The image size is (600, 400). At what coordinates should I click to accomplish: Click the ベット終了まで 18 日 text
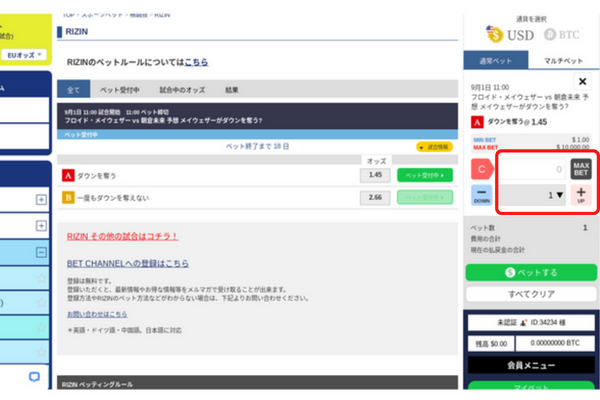pos(257,146)
